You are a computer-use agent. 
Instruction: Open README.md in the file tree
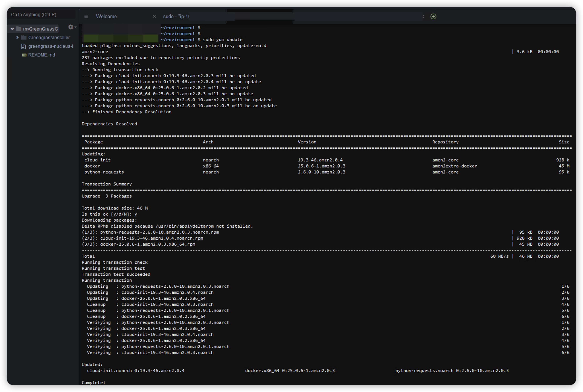click(42, 55)
